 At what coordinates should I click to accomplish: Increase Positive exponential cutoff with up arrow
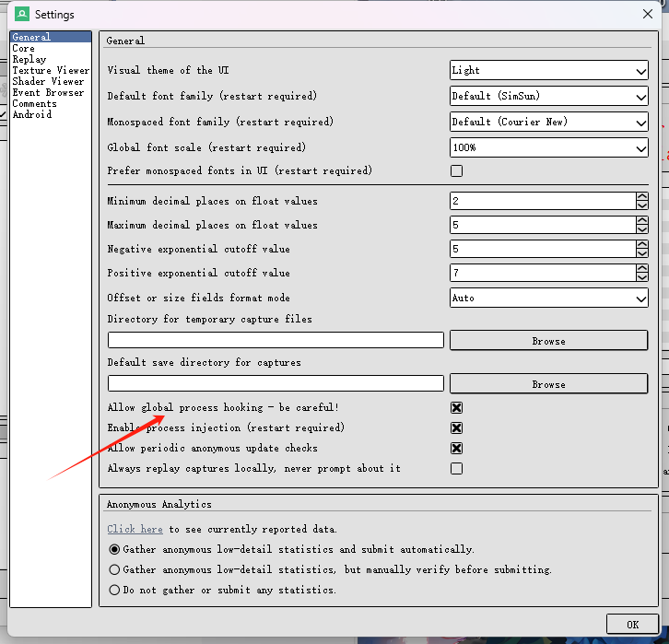pyautogui.click(x=642, y=268)
